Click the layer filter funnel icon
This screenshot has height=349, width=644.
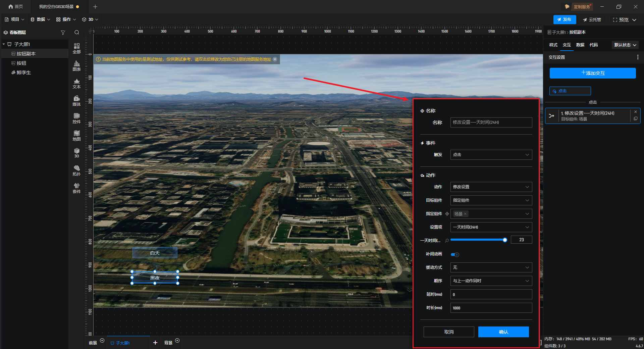[63, 33]
